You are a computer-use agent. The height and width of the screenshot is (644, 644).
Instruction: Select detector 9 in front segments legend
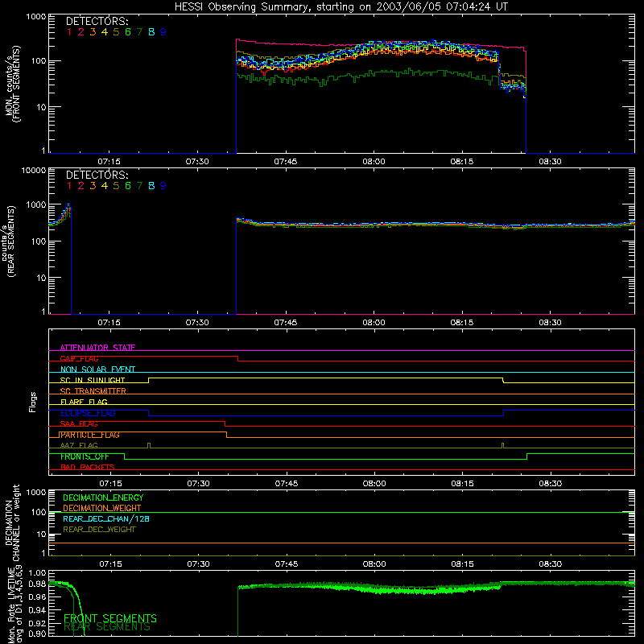pos(163,32)
